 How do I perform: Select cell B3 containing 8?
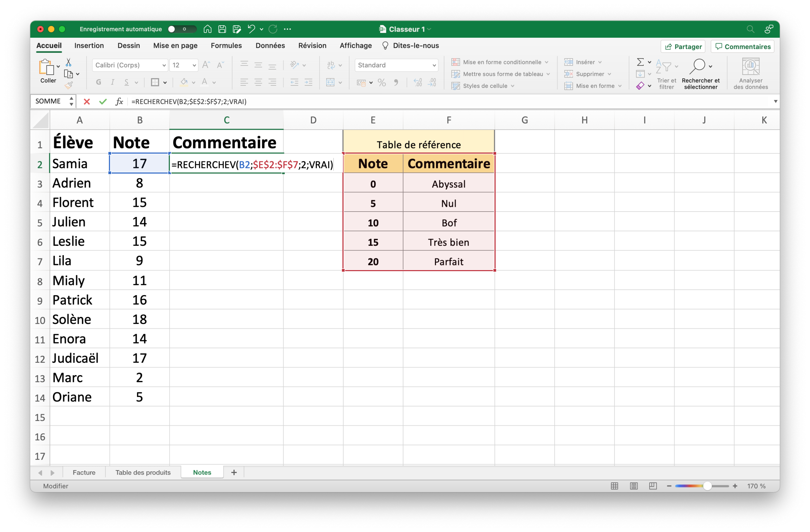pos(140,183)
